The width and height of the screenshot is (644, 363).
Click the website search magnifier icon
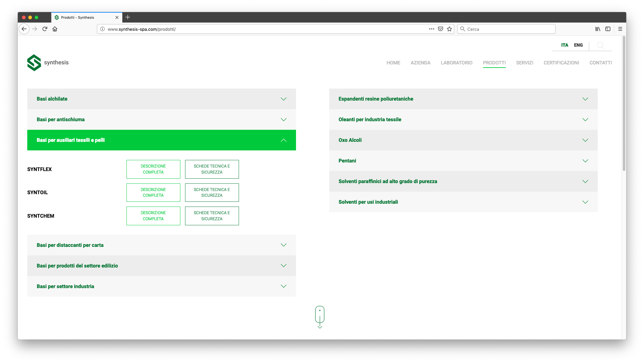tap(600, 45)
